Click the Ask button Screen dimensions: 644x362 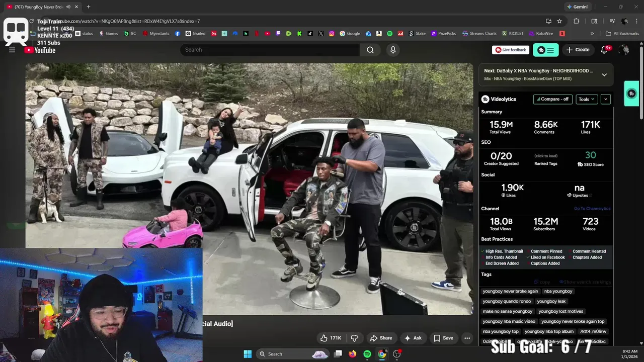pos(413,338)
